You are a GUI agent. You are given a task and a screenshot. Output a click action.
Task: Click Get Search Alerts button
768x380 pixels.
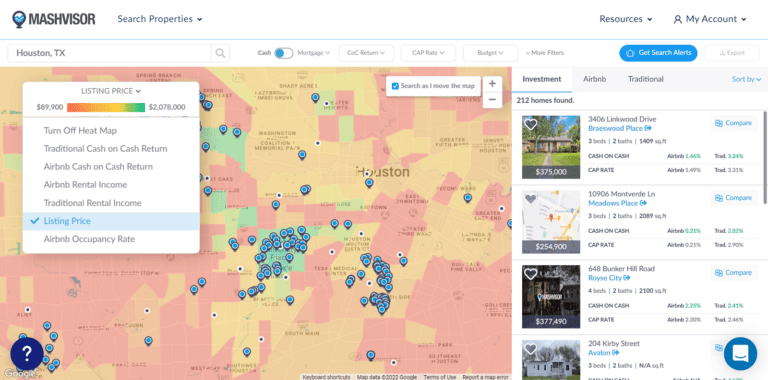[x=658, y=53]
